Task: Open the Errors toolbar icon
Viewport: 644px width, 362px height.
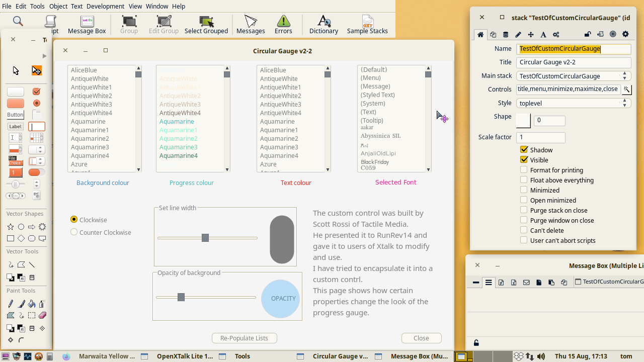Action: [283, 24]
